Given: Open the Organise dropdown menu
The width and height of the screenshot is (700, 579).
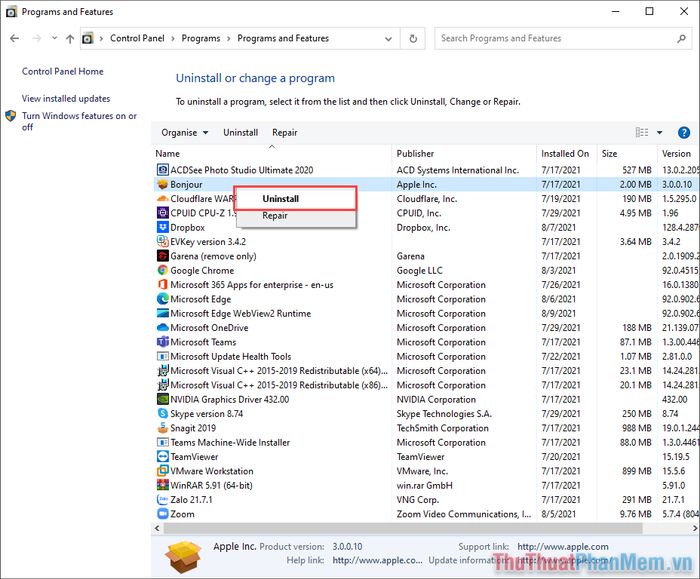Looking at the screenshot, I should (185, 133).
